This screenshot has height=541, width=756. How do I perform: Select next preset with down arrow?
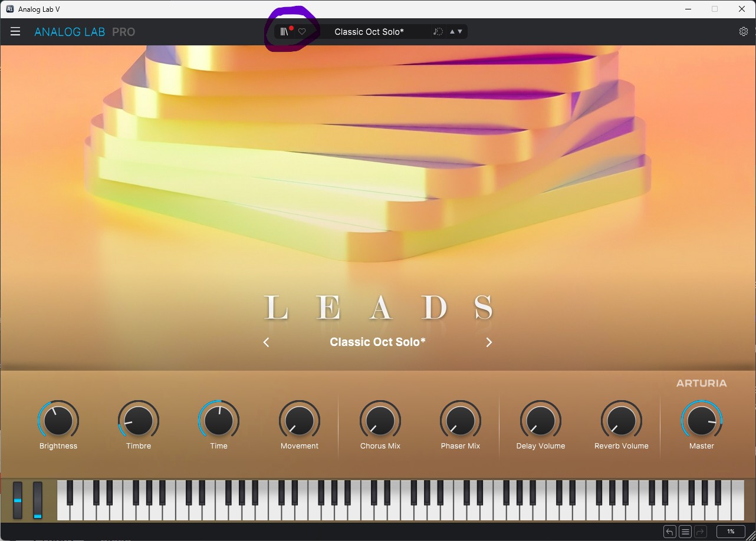[460, 32]
